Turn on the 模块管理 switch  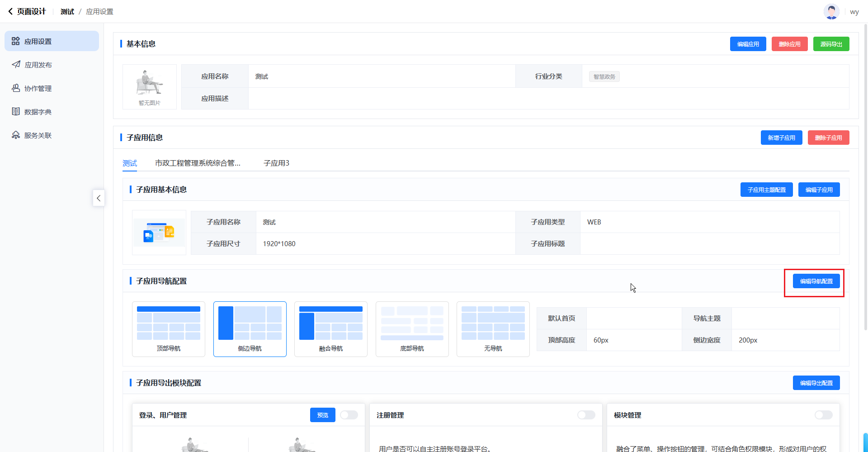click(823, 415)
